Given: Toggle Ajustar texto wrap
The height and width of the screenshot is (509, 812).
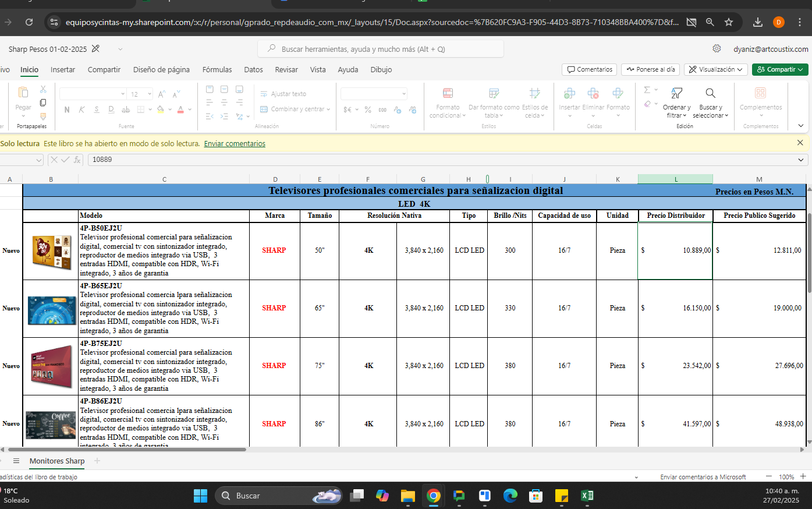Looking at the screenshot, I should pos(283,94).
